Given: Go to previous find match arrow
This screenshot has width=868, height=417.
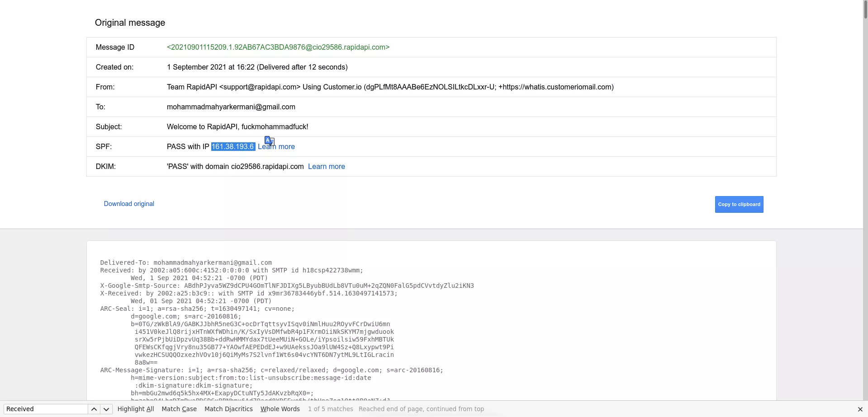Looking at the screenshot, I should (94, 409).
